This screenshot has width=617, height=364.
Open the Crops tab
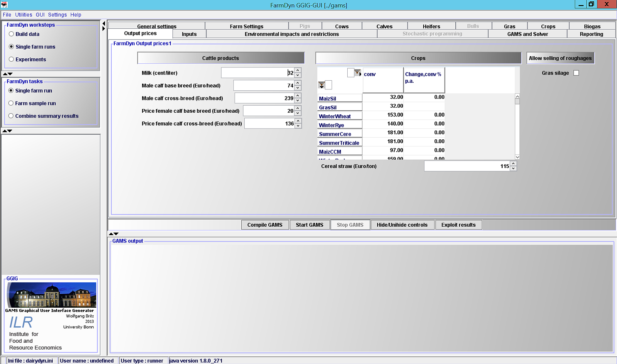(x=548, y=26)
